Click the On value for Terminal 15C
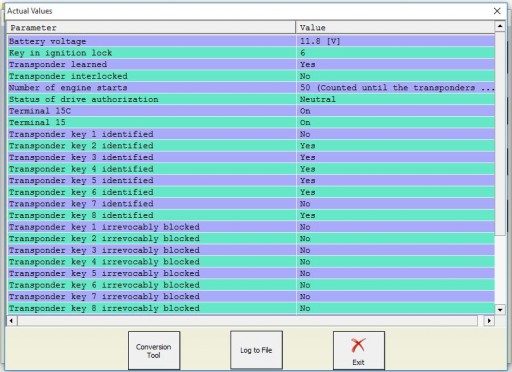 click(305, 111)
